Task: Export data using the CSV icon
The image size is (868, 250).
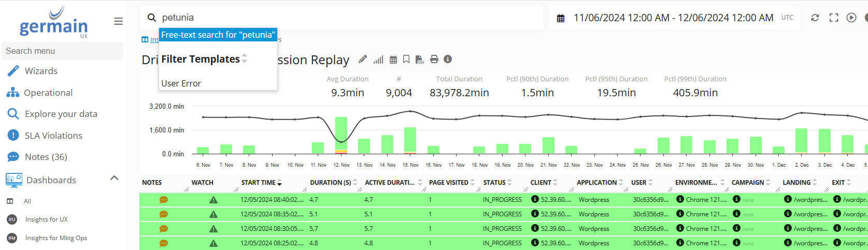Action: point(420,60)
